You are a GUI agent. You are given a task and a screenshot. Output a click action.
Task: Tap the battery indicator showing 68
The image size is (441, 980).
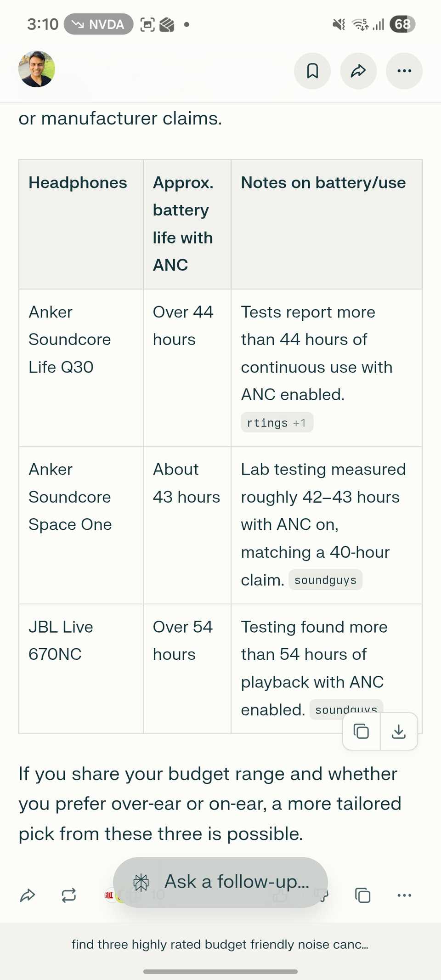pos(402,24)
